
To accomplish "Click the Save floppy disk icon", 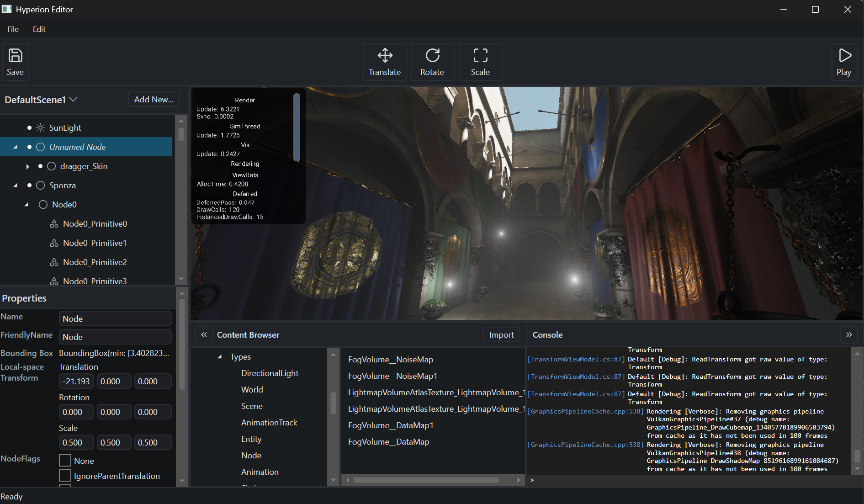I will pos(15,56).
